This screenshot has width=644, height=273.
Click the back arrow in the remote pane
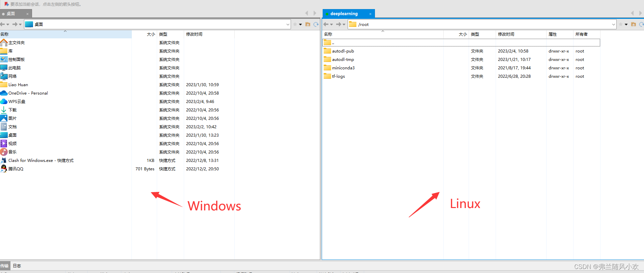pyautogui.click(x=326, y=24)
